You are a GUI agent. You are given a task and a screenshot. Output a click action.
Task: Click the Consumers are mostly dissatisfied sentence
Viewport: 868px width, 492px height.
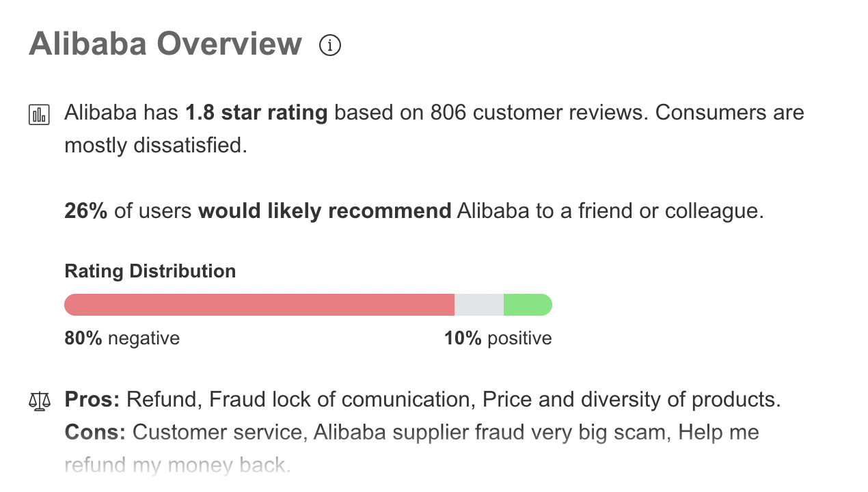(x=434, y=128)
